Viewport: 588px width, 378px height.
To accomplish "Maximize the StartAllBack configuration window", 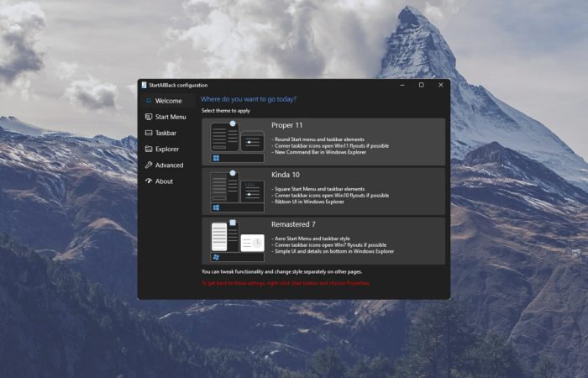I will point(421,85).
